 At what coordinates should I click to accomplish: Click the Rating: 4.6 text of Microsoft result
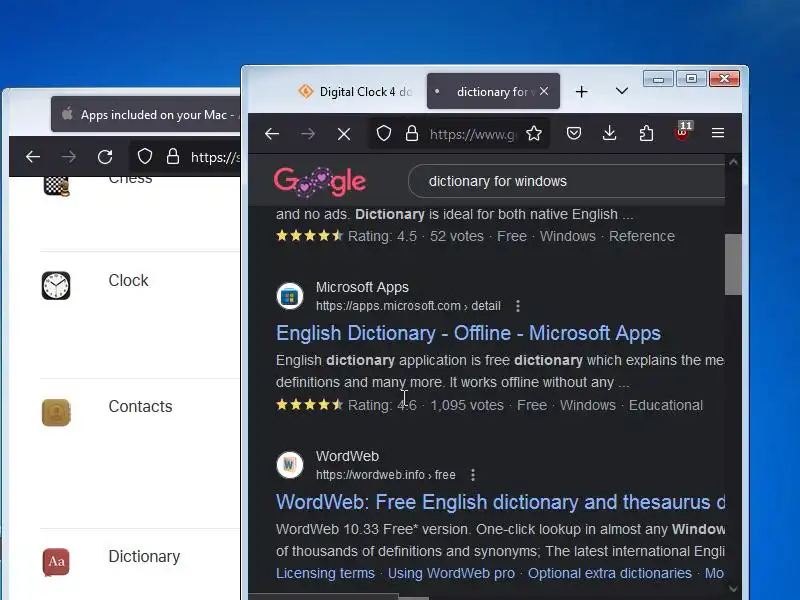click(x=382, y=405)
